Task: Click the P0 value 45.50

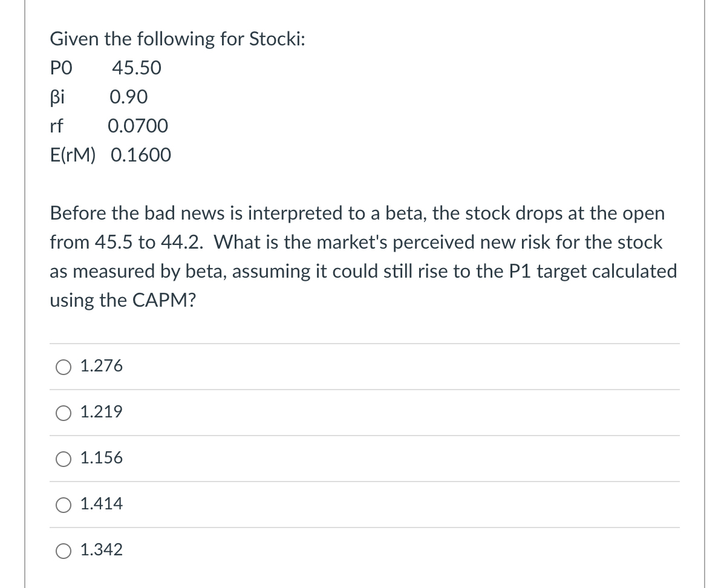Action: tap(137, 68)
